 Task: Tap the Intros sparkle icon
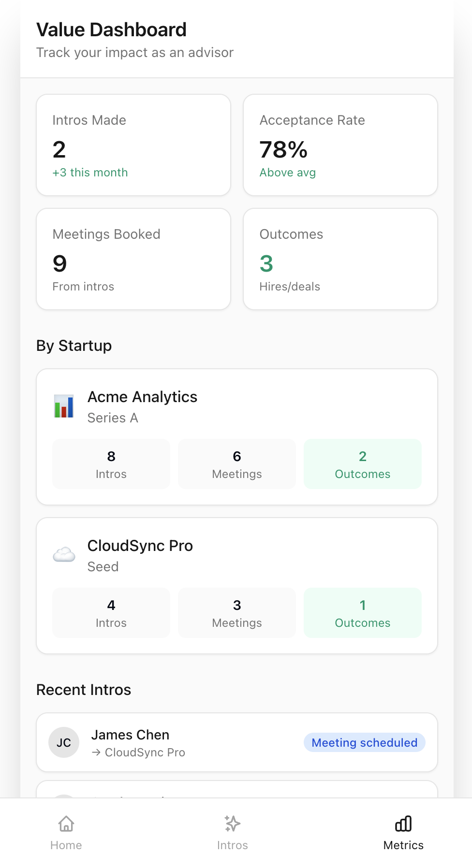(232, 824)
